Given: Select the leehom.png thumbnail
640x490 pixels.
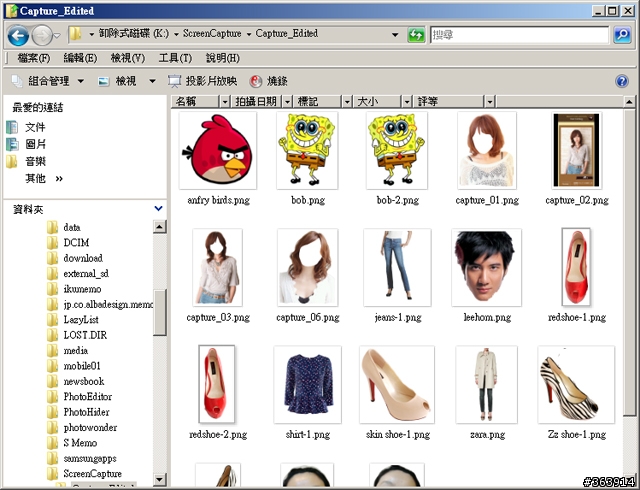Looking at the screenshot, I should click(487, 267).
